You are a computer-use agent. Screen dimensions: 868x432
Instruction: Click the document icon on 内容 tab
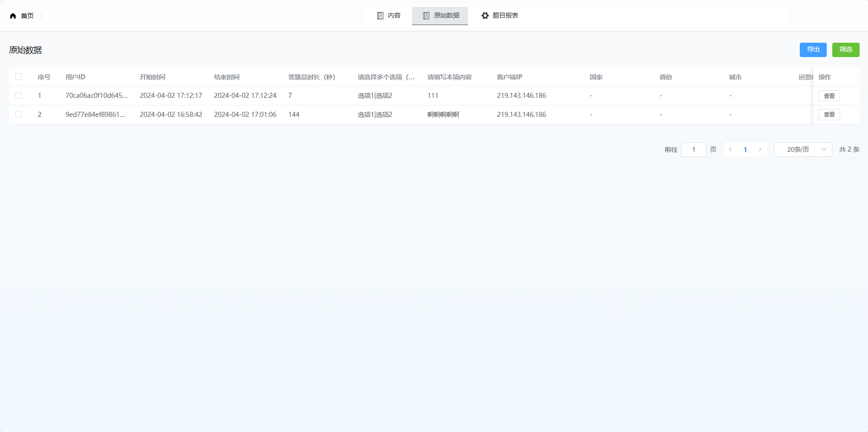tap(380, 16)
